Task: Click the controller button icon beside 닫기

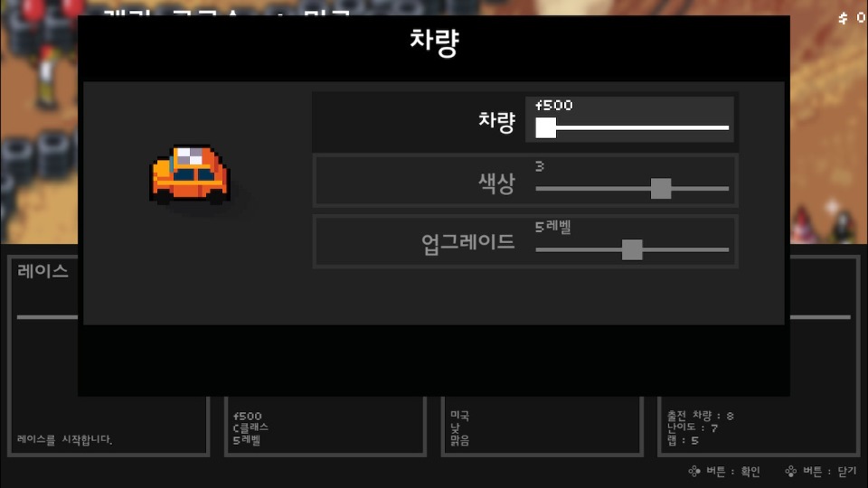Action: (791, 472)
